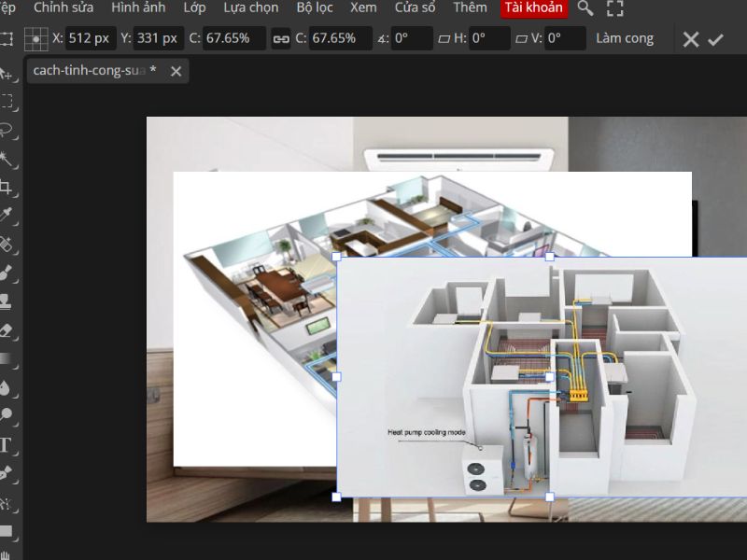
Task: Select the Gradient tool
Action: 6,358
